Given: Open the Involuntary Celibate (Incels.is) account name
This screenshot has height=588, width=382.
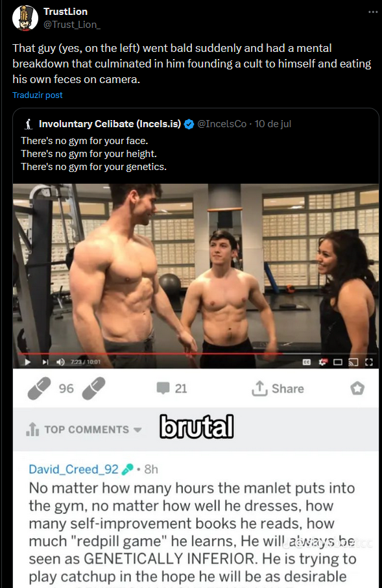Looking at the screenshot, I should tap(110, 124).
